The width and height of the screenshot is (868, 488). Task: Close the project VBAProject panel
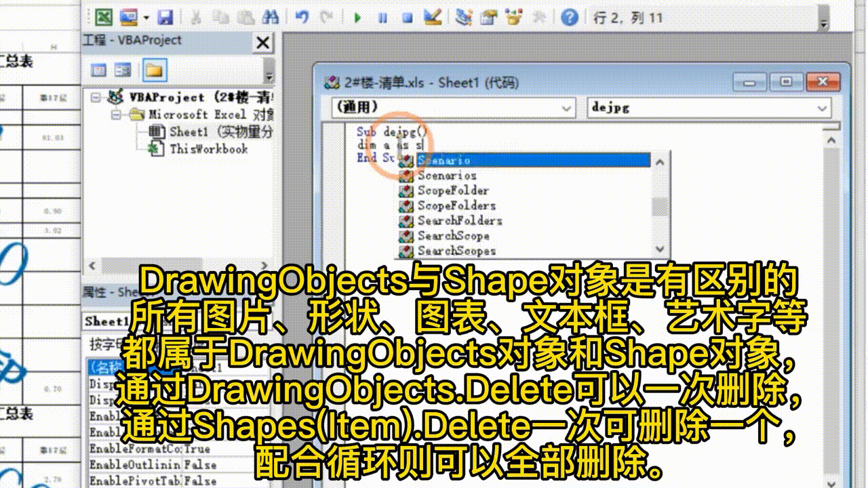(x=262, y=43)
